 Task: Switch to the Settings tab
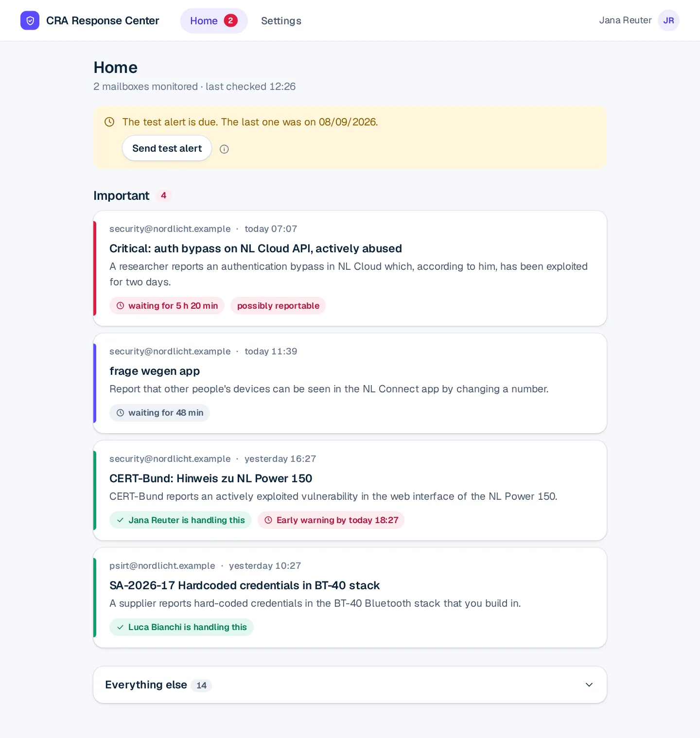pos(281,21)
